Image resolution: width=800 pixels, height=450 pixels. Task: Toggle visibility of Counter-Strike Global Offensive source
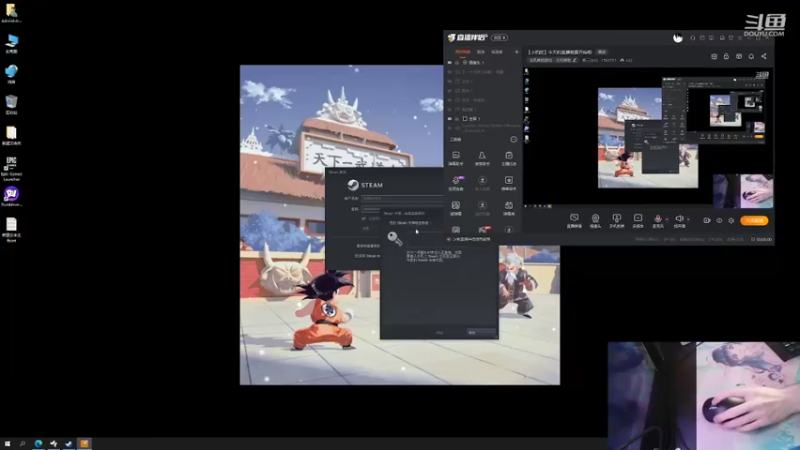449,128
